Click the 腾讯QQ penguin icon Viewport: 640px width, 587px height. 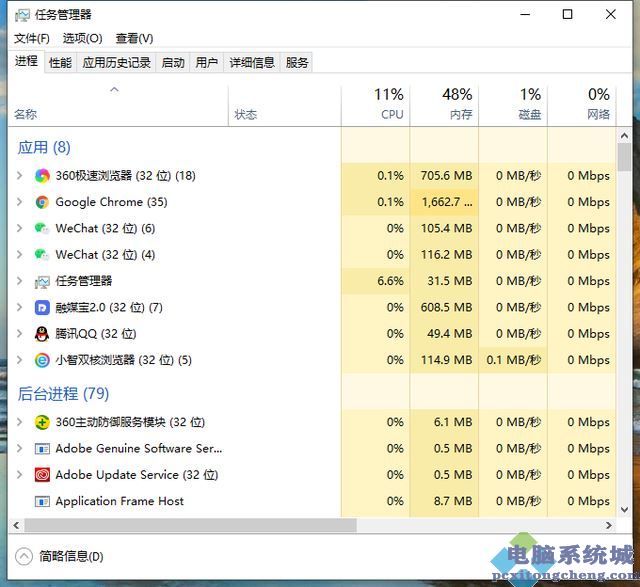pos(42,334)
